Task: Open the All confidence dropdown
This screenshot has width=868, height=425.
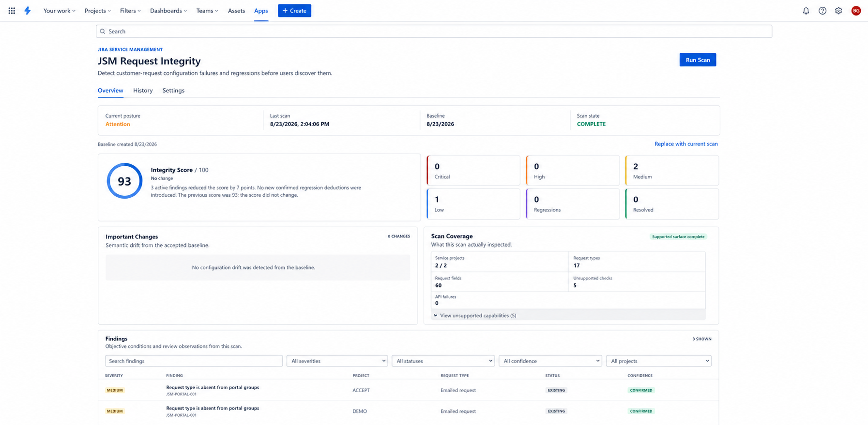Action: (550, 361)
